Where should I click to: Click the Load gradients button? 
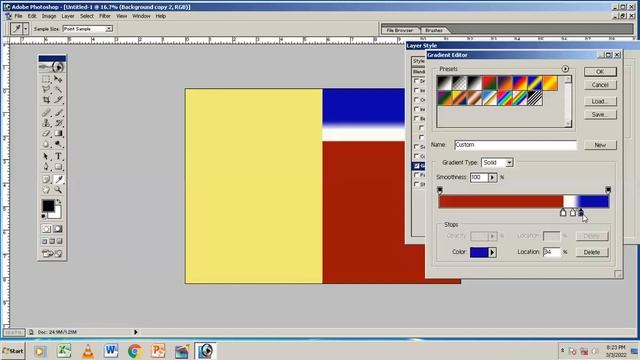tap(600, 101)
